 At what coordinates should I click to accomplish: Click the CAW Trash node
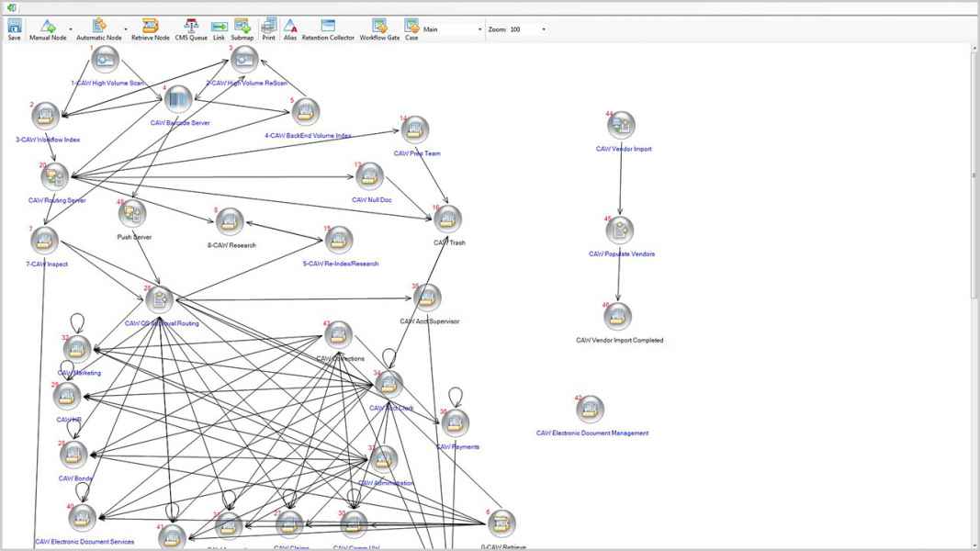click(x=447, y=219)
